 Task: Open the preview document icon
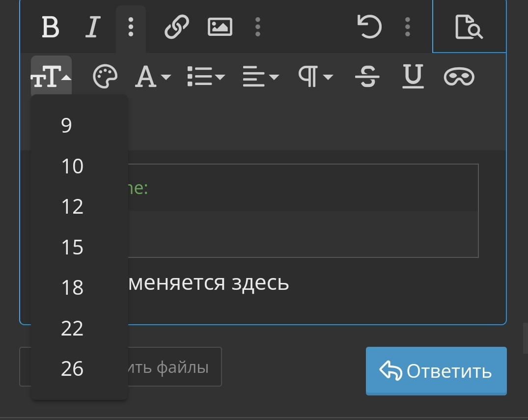point(469,27)
